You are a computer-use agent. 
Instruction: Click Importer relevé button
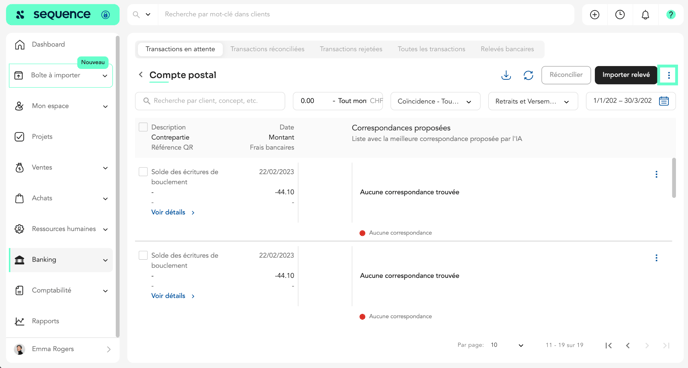tap(626, 75)
